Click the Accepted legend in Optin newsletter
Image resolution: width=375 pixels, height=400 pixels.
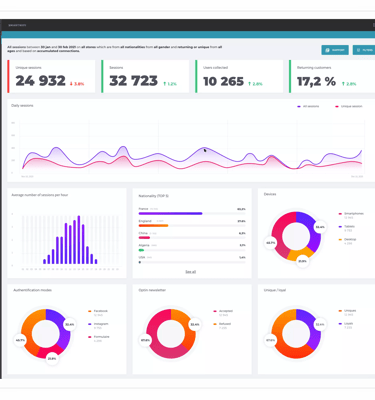click(223, 311)
